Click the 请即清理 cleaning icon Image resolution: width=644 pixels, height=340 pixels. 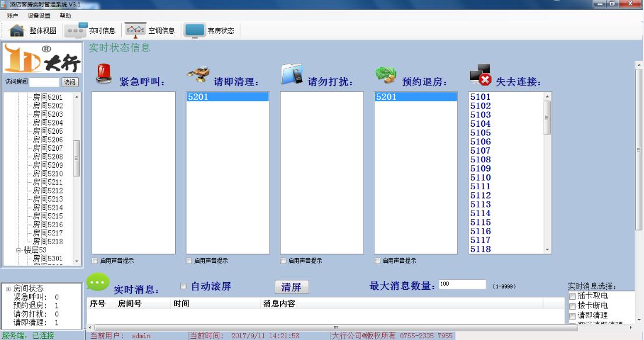(198, 75)
